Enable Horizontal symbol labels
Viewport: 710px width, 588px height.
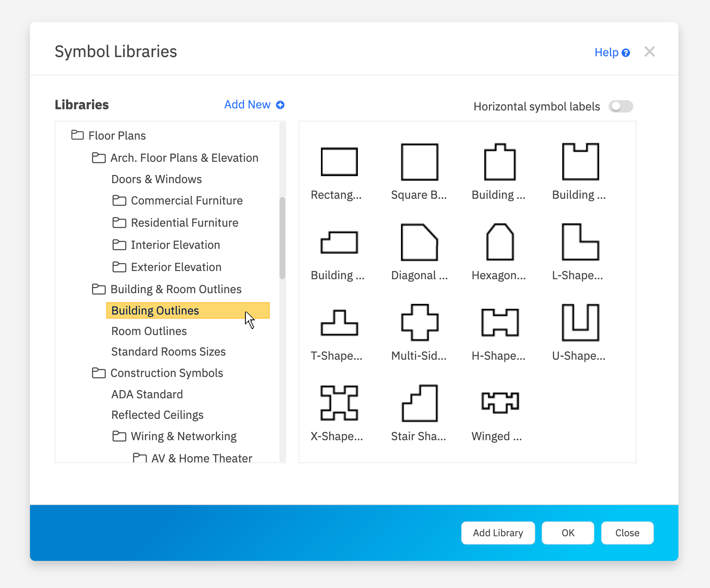coord(621,106)
